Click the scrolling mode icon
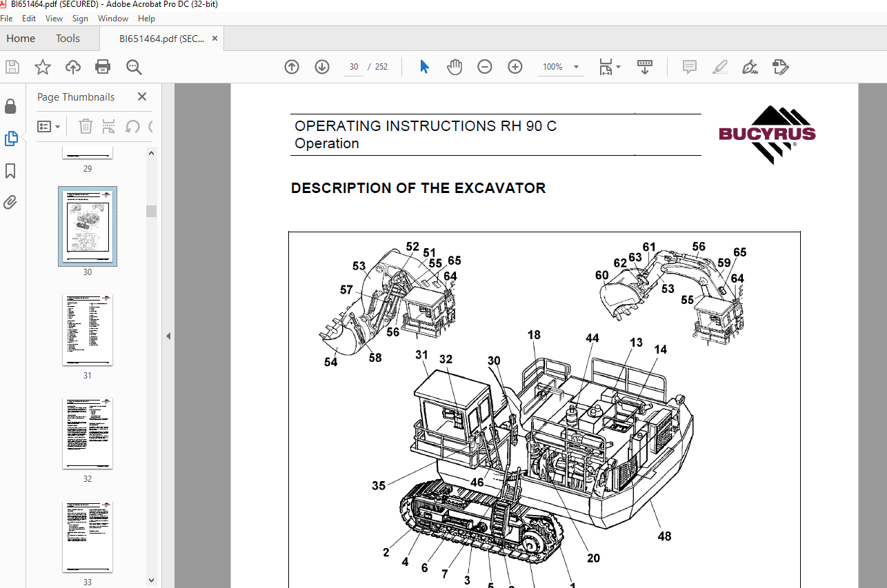 [x=645, y=67]
